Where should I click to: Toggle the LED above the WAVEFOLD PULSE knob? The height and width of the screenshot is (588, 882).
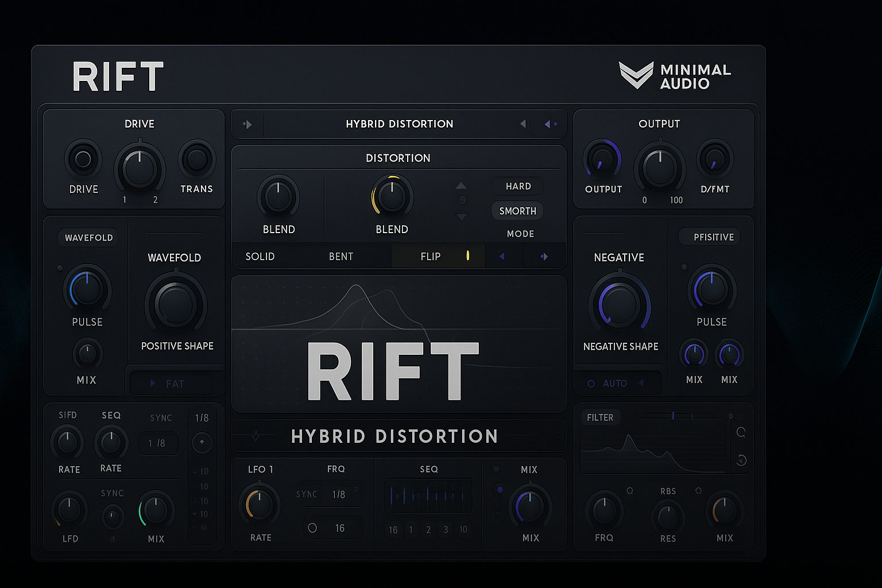click(x=60, y=268)
